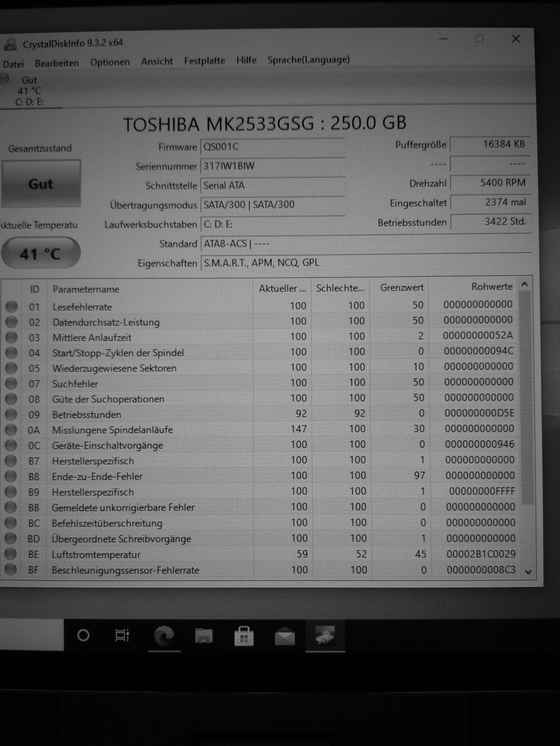560x746 pixels.
Task: Click status dot for 07 Suchfehler
Action: (11, 383)
